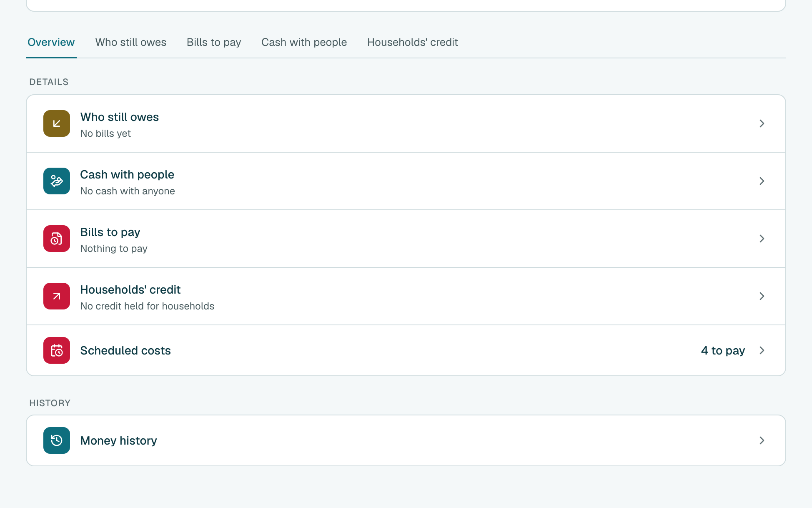Open Households' credit list title

pyautogui.click(x=130, y=289)
